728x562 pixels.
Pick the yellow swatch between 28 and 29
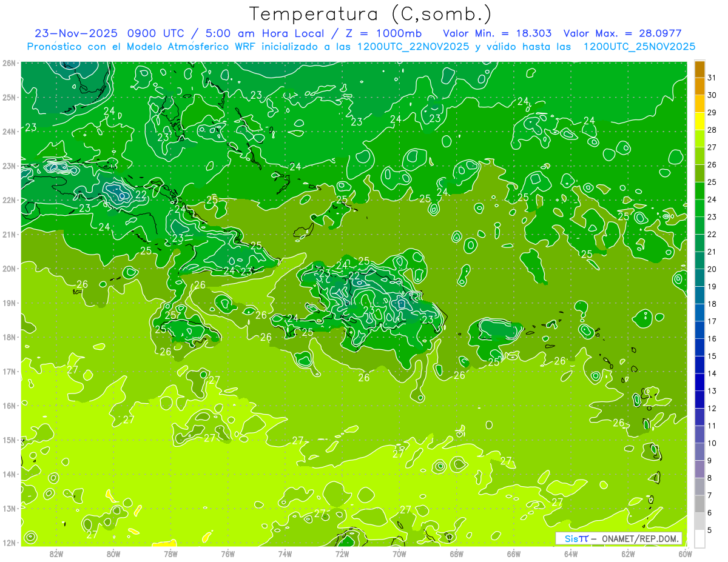tap(699, 121)
